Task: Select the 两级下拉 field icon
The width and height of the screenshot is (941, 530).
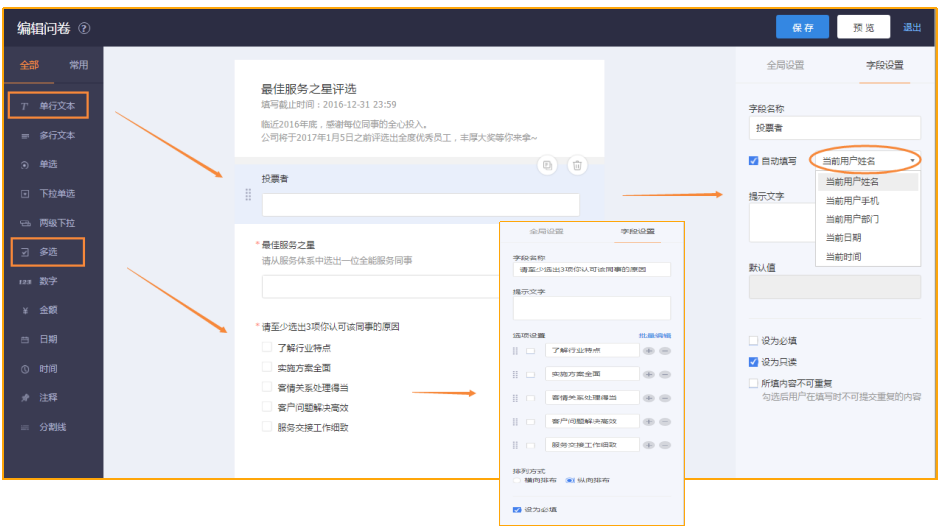Action: (x=25, y=223)
